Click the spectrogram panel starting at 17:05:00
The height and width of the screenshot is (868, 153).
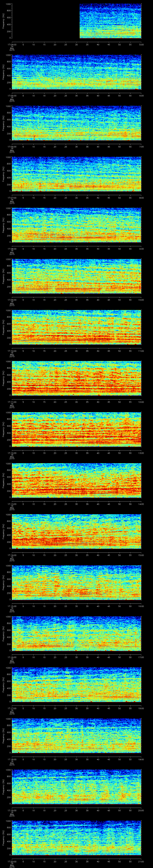pos(77,72)
